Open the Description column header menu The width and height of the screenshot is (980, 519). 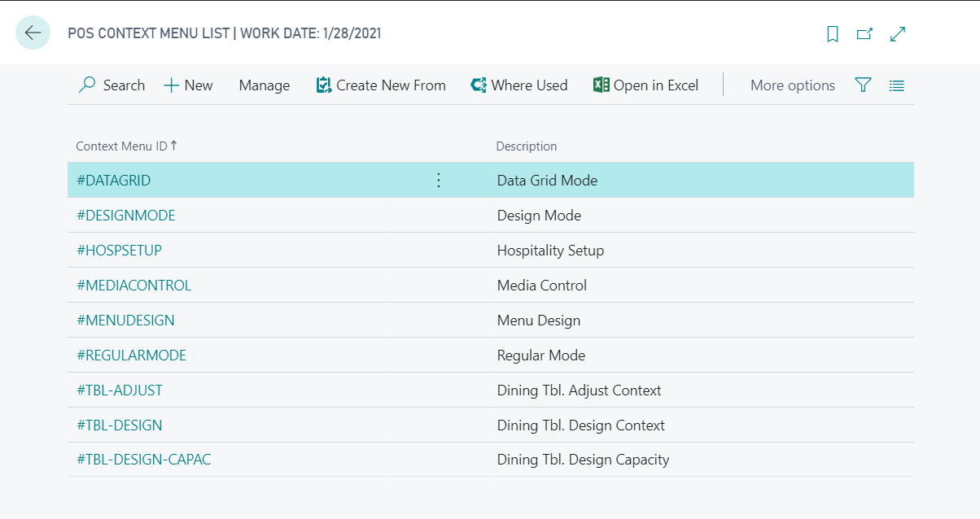click(x=527, y=146)
